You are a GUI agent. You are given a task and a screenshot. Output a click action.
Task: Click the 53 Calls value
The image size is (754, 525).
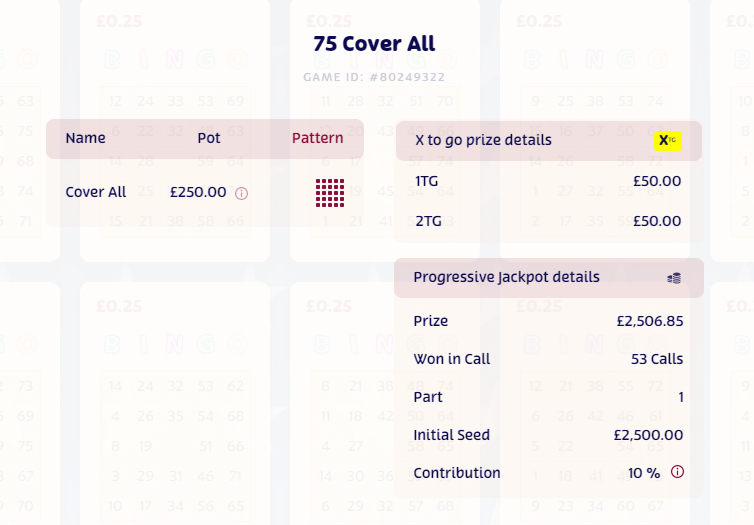coord(657,359)
